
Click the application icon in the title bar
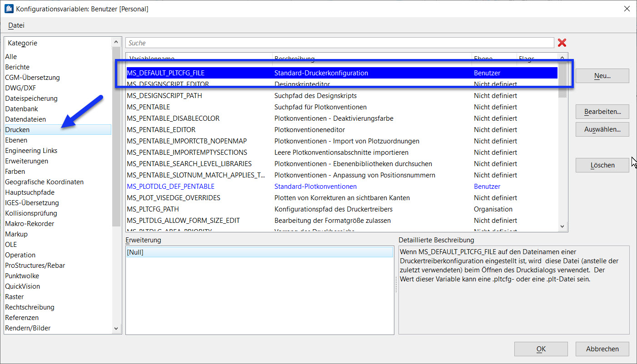[x=9, y=9]
